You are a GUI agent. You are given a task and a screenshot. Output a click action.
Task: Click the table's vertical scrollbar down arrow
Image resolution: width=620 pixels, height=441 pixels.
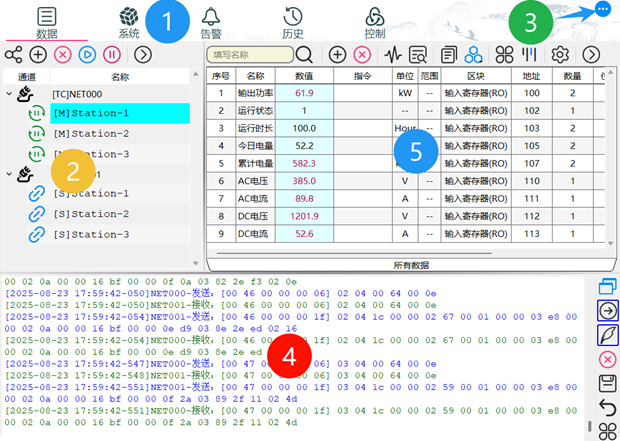[611, 244]
